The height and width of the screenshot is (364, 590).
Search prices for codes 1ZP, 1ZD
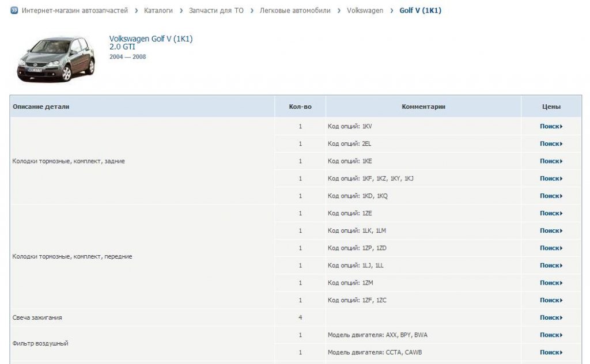coord(551,248)
